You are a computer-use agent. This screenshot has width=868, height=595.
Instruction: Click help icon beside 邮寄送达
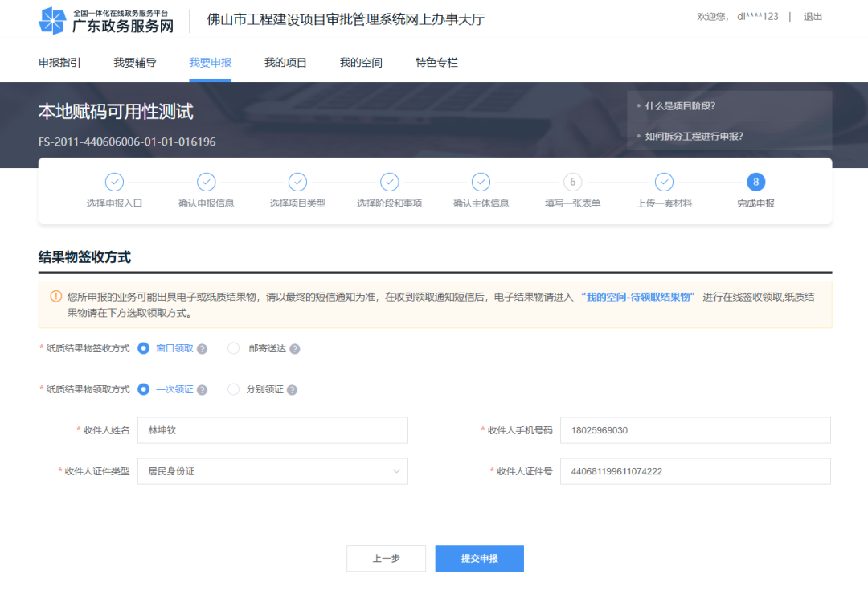(x=295, y=349)
